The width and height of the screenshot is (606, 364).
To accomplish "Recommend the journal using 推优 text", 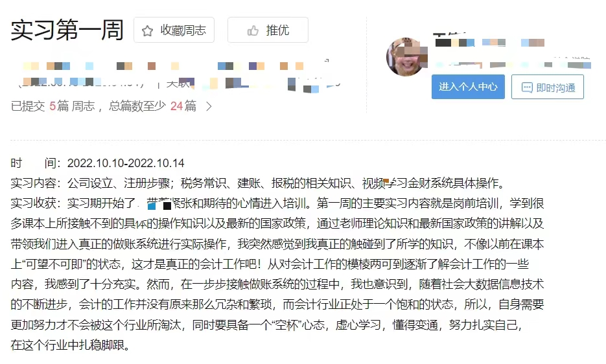I will click(x=277, y=30).
